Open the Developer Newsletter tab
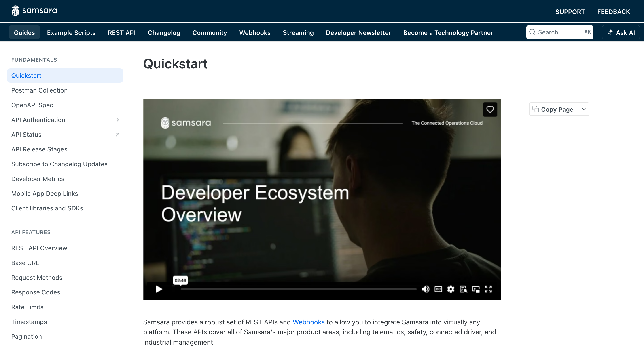This screenshot has height=349, width=644. (358, 32)
